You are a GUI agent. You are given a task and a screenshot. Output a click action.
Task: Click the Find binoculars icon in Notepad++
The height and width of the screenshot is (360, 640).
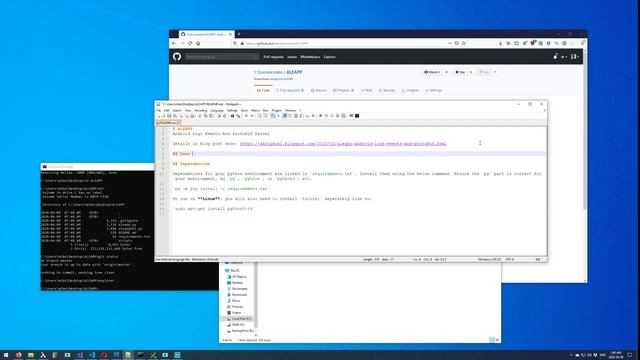[x=232, y=116]
